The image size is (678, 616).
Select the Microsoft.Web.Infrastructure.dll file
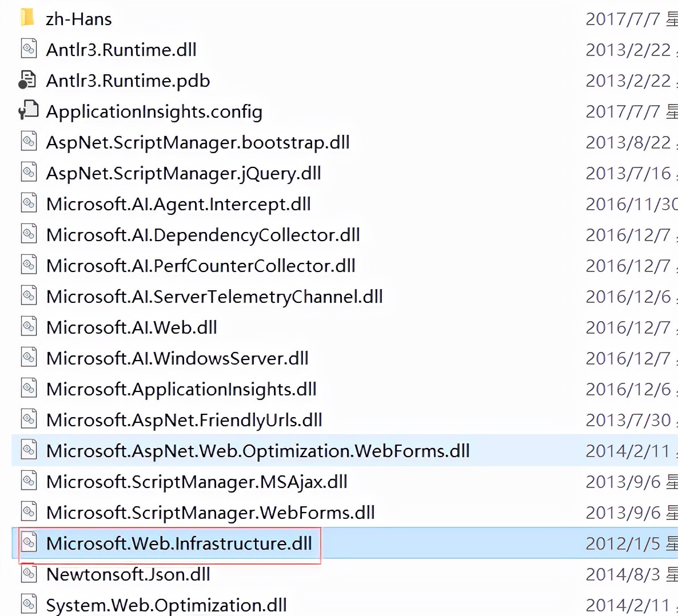pyautogui.click(x=181, y=543)
